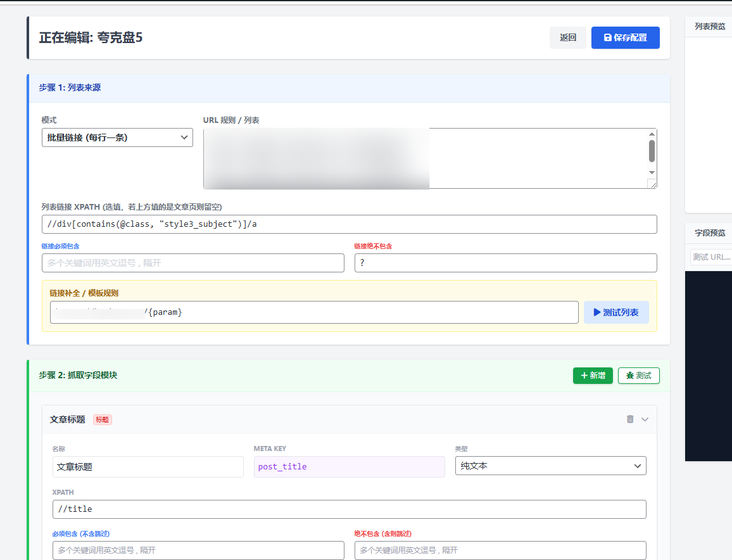Click the 标题 badge next to 文章标题
This screenshot has height=560, width=732.
(x=102, y=419)
